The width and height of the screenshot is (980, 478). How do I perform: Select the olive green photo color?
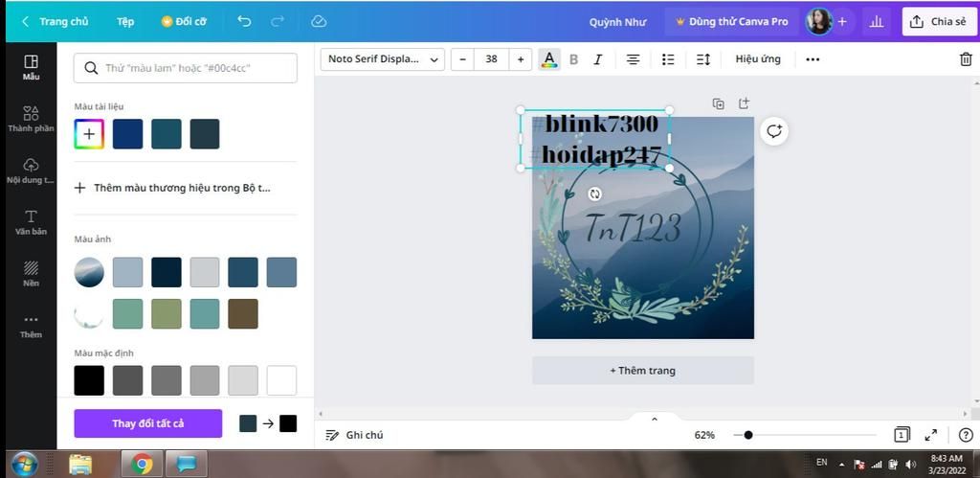click(167, 313)
